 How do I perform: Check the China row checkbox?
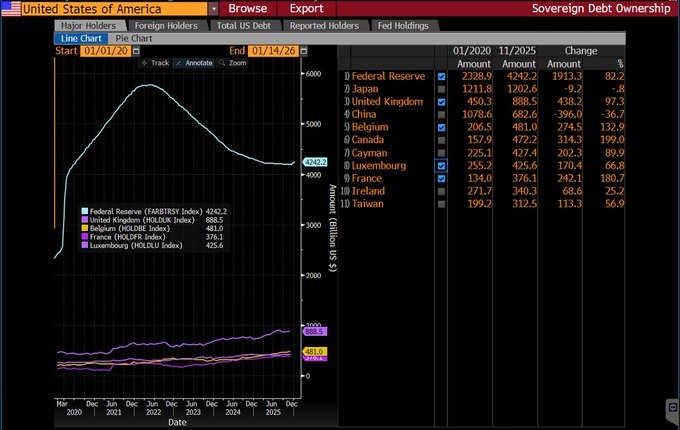[x=442, y=115]
